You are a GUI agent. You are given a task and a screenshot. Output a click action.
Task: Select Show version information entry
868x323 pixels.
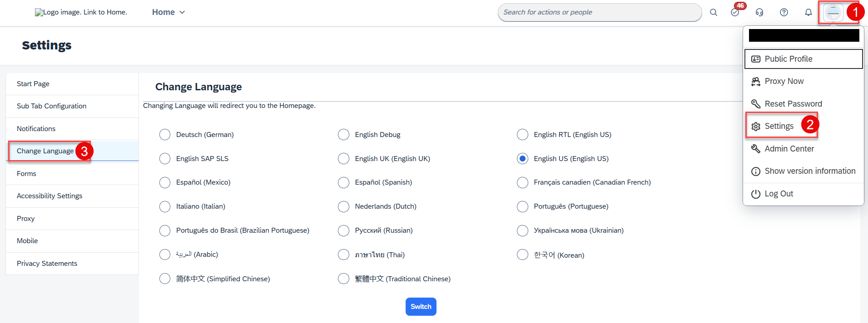pos(803,171)
